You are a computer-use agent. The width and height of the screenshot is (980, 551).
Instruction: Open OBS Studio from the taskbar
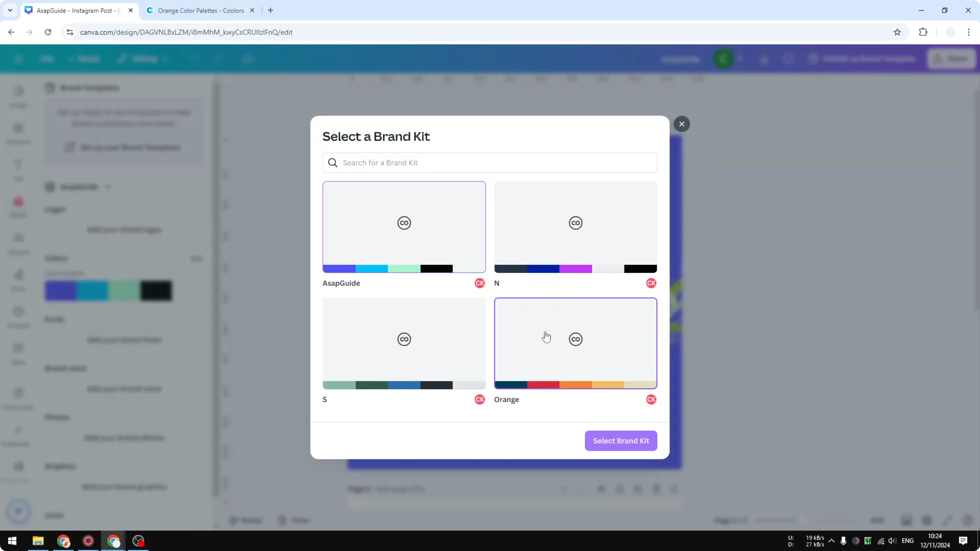click(138, 541)
